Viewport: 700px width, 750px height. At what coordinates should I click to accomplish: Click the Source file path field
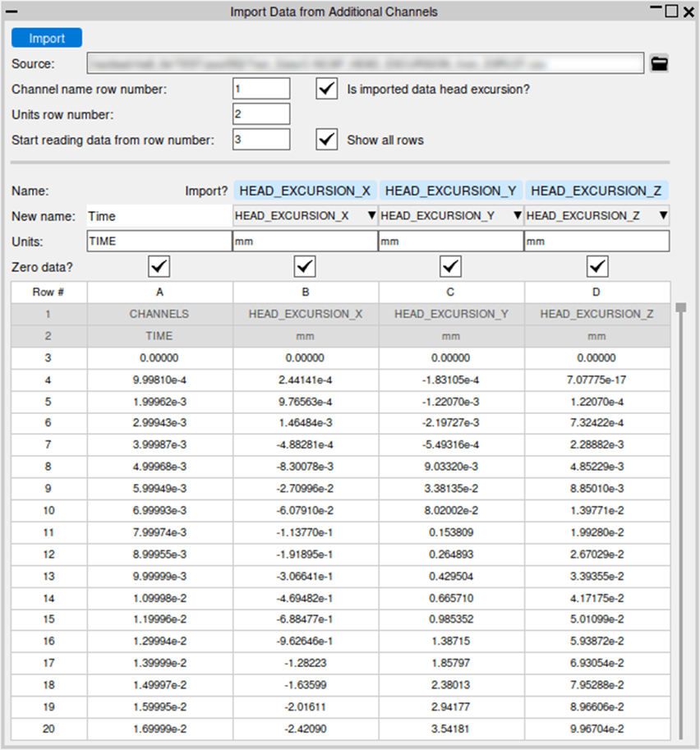coord(366,63)
